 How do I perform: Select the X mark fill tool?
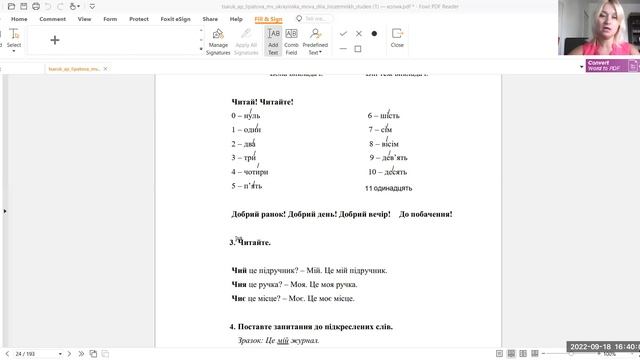pos(358,34)
